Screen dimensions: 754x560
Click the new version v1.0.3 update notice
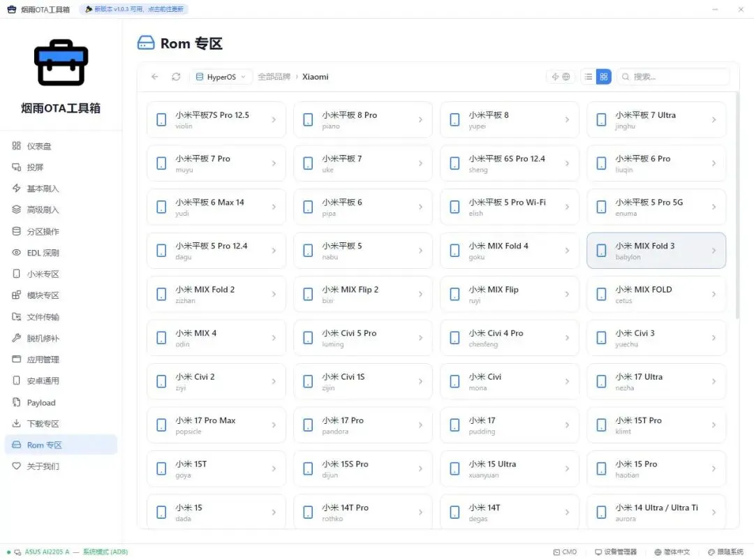click(134, 9)
